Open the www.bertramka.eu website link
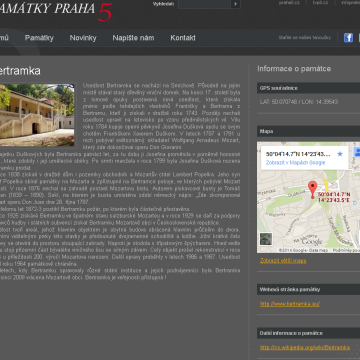Viewport: 360px width, 360px height. pyautogui.click(x=290, y=304)
